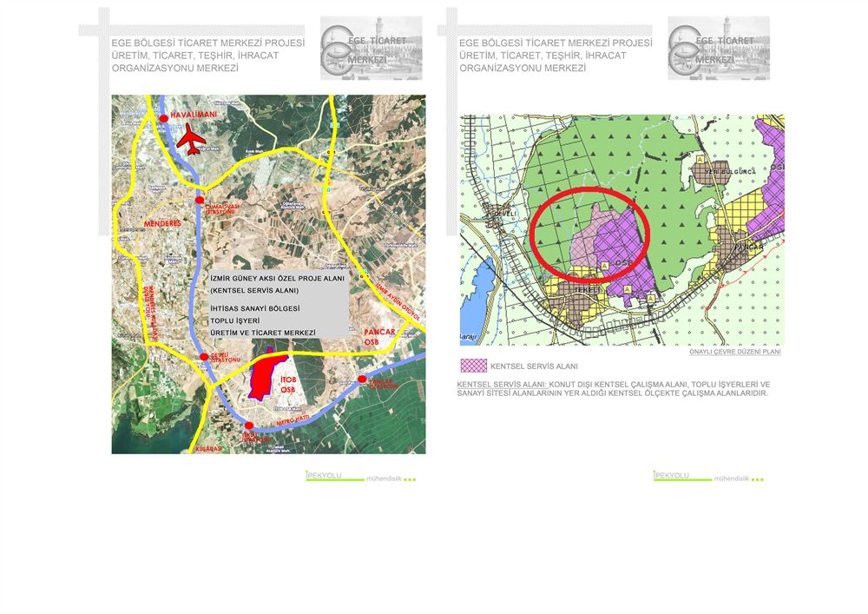Click the 'TEKELİ İSTASYONU' label on satellite map

pos(256,438)
